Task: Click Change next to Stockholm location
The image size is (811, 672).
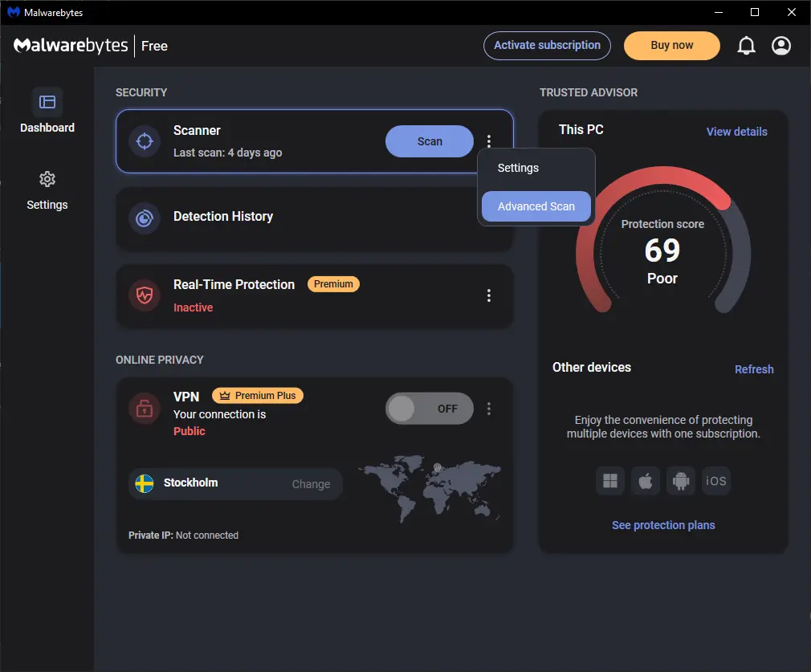Action: point(311,484)
